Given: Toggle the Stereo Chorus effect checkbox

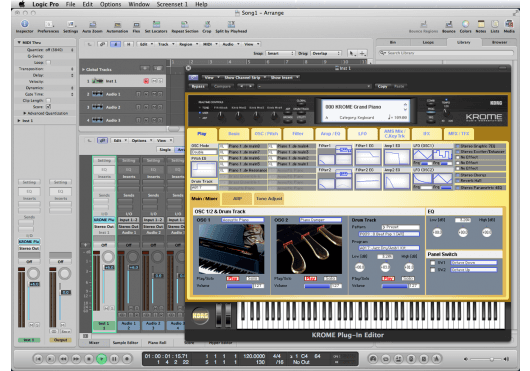Looking at the screenshot, I should (x=458, y=175).
